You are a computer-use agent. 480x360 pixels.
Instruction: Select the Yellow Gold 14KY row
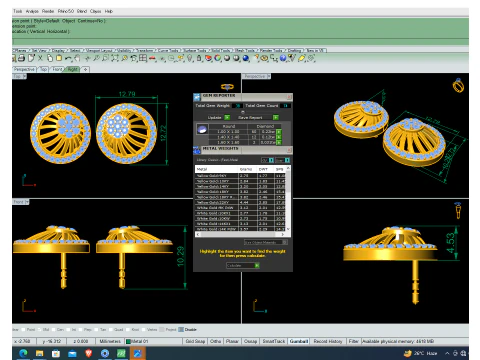[240, 186]
